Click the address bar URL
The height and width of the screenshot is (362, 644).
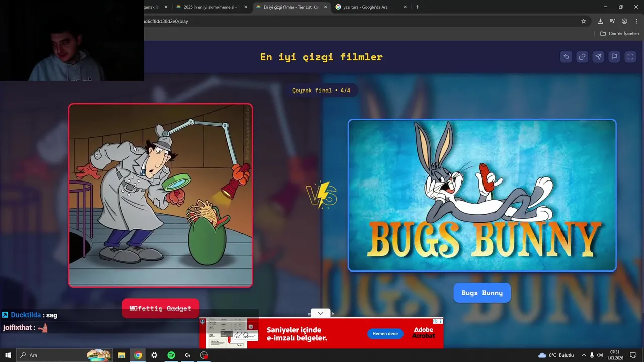(166, 21)
